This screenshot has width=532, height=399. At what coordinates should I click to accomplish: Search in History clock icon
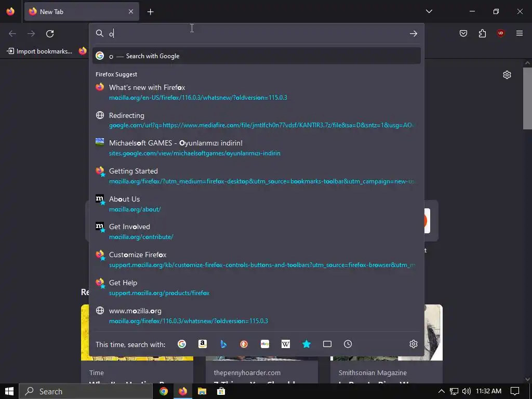click(x=348, y=344)
